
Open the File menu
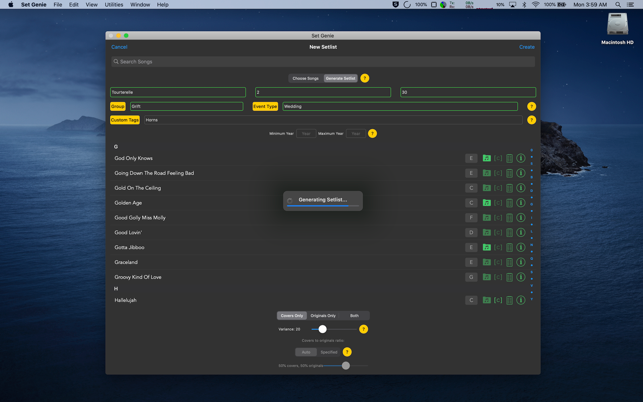58,5
